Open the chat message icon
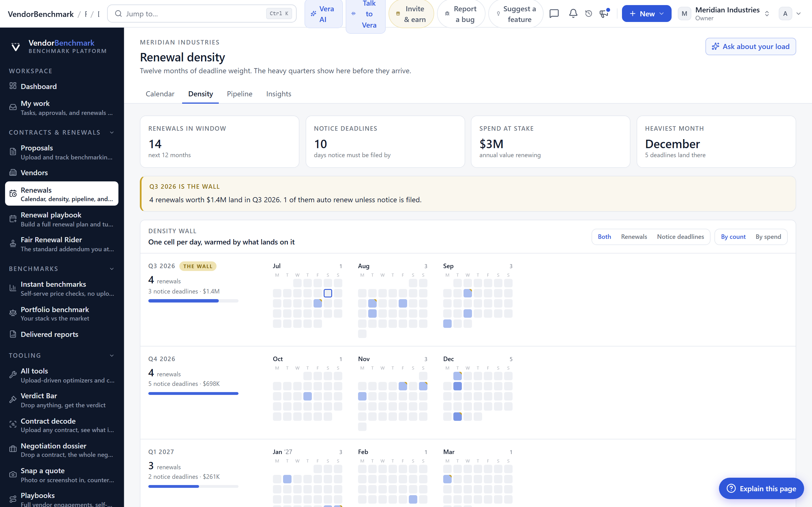Viewport: 812px width, 507px height. tap(554, 14)
